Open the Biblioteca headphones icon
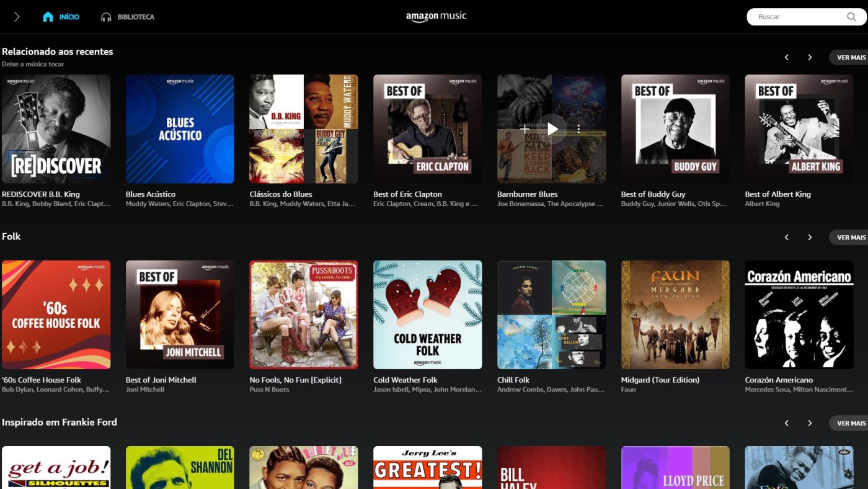This screenshot has width=868, height=489. pos(104,17)
